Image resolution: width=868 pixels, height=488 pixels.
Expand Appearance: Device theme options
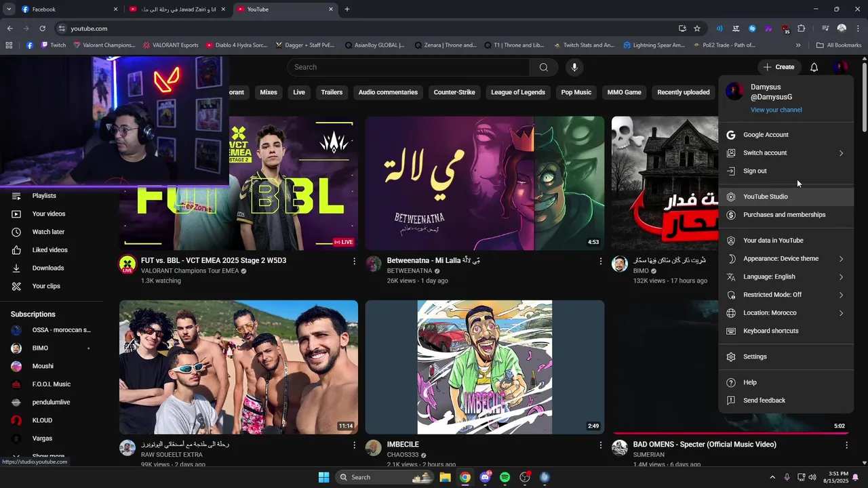tap(786, 259)
